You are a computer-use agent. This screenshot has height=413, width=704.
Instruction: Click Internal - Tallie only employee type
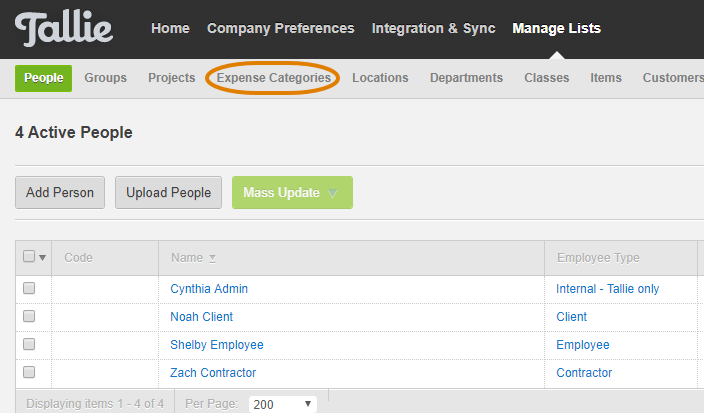[x=607, y=289]
